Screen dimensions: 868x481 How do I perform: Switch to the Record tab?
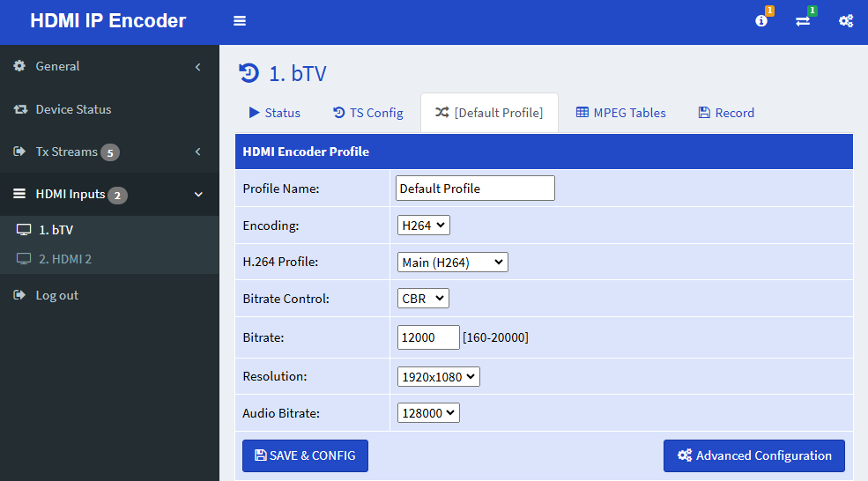click(x=726, y=113)
